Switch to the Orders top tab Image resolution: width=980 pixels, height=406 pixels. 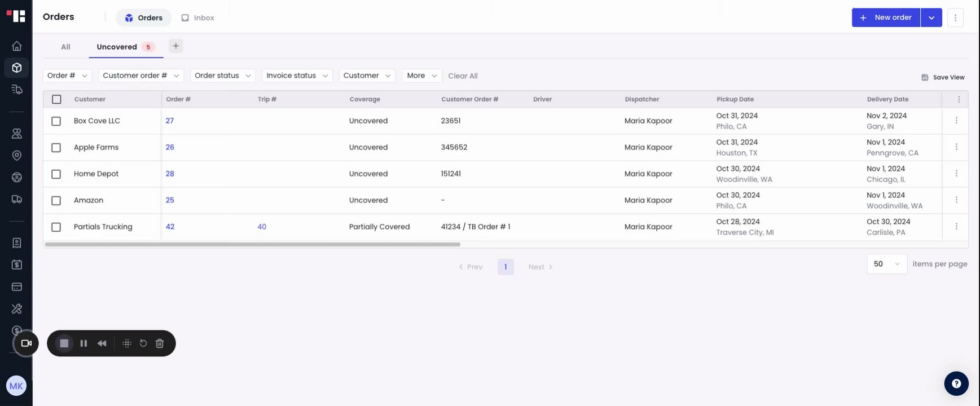click(x=144, y=17)
